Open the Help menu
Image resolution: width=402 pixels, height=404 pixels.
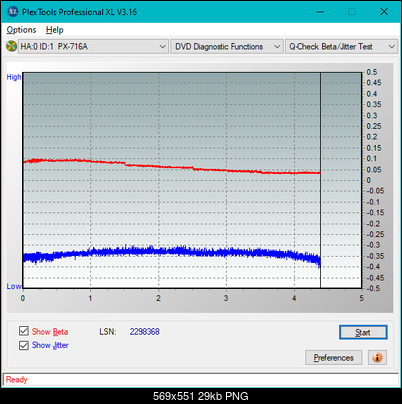coord(54,30)
